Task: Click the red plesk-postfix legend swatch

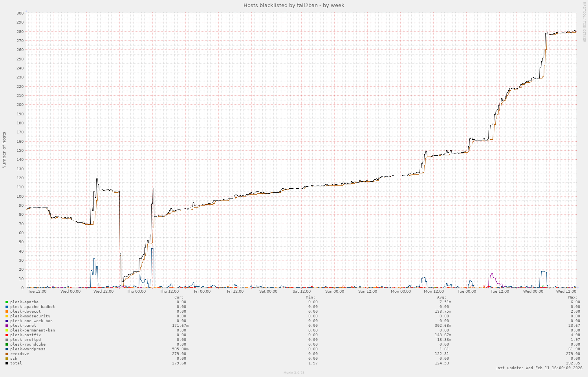Action: click(7, 335)
